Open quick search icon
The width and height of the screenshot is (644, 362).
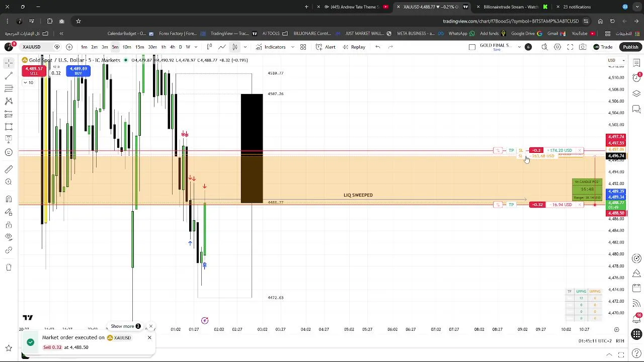click(x=544, y=47)
